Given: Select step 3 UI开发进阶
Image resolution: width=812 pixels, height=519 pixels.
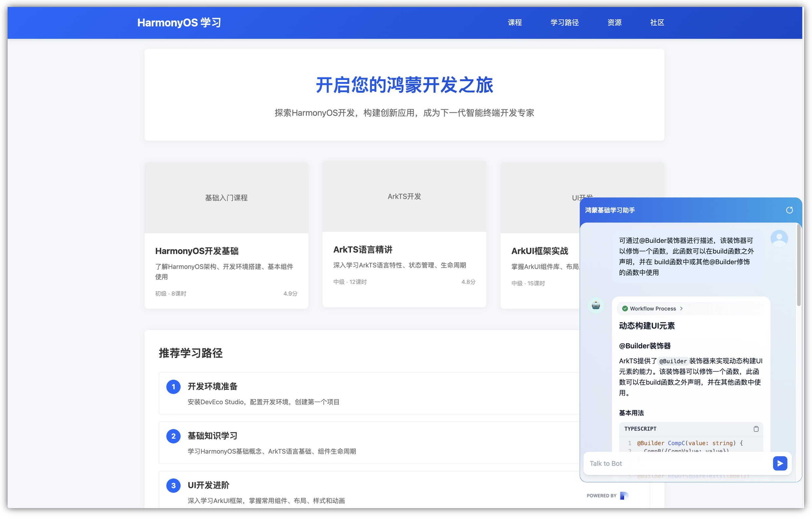Looking at the screenshot, I should 369,490.
